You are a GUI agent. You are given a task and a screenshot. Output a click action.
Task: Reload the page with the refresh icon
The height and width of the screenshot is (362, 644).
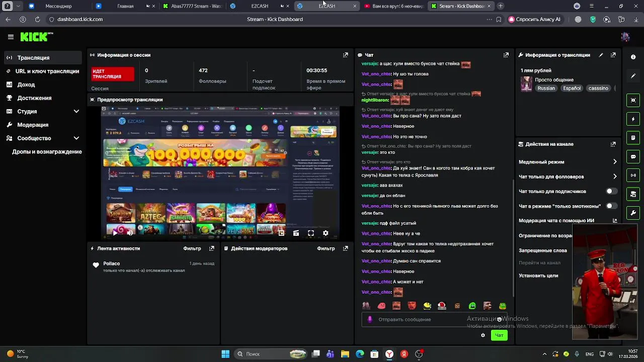coord(37,19)
